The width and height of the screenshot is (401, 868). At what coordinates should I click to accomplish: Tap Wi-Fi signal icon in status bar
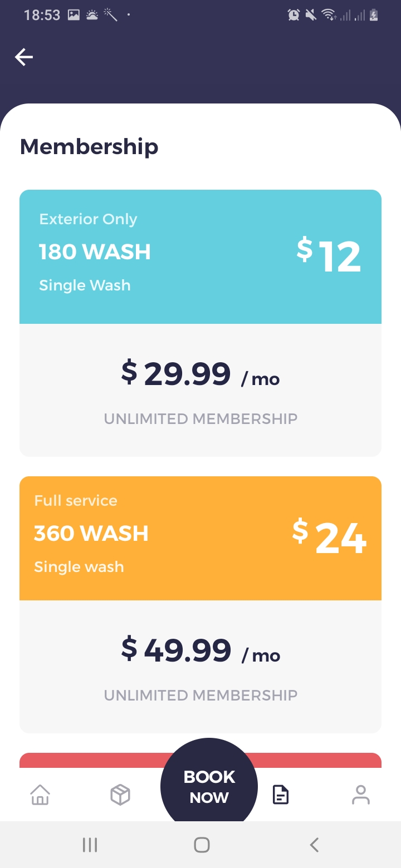click(329, 15)
